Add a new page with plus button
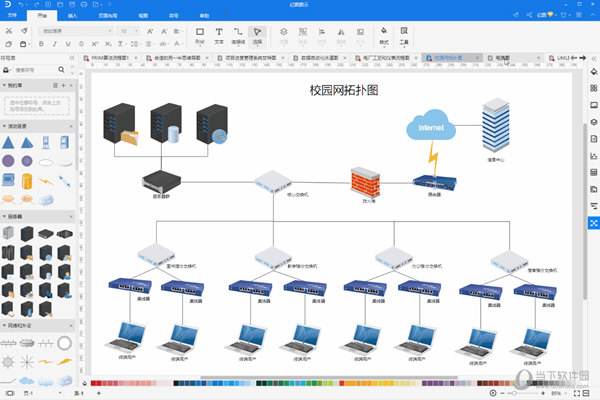 coord(99,393)
